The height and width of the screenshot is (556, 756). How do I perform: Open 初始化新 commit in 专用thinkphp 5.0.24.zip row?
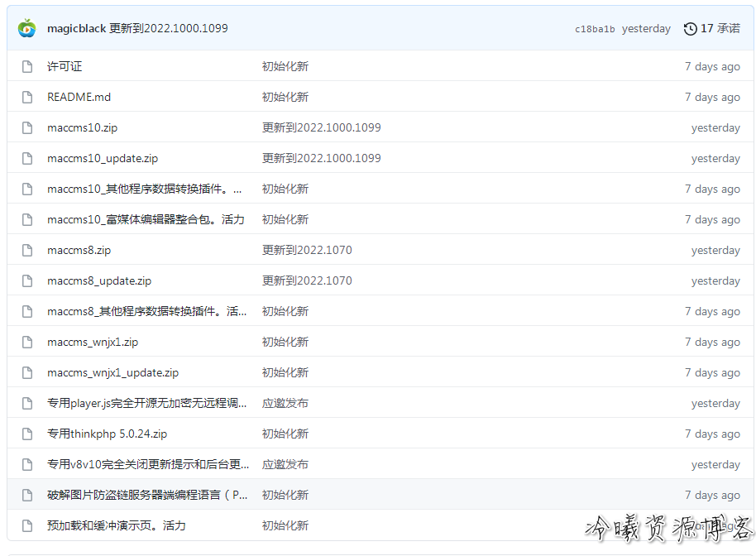pyautogui.click(x=285, y=434)
